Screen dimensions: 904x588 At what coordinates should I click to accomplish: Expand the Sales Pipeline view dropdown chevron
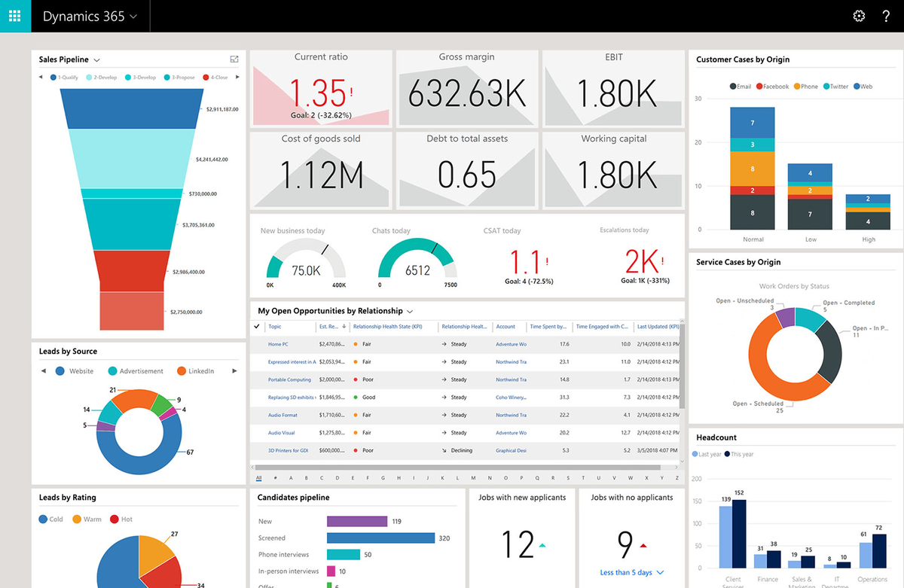[x=97, y=60]
